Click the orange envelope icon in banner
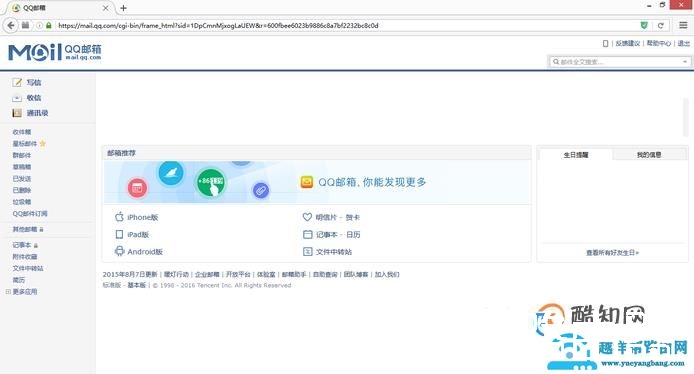This screenshot has width=694, height=374. coord(307,182)
